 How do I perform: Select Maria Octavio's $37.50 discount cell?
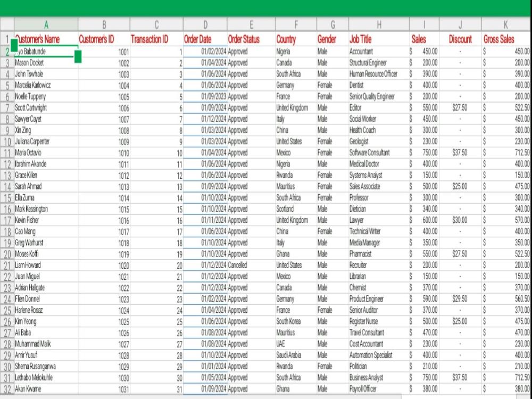click(x=461, y=153)
